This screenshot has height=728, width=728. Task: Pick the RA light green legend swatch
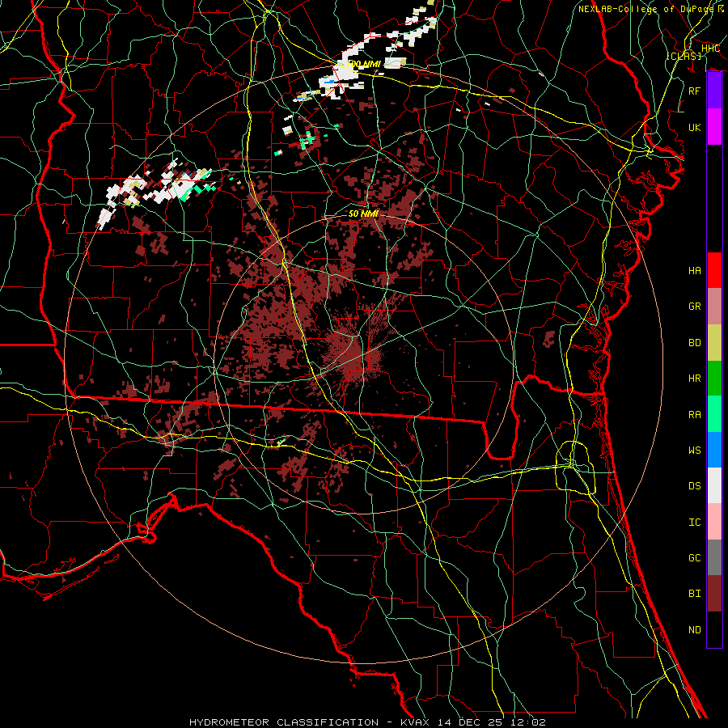click(714, 413)
